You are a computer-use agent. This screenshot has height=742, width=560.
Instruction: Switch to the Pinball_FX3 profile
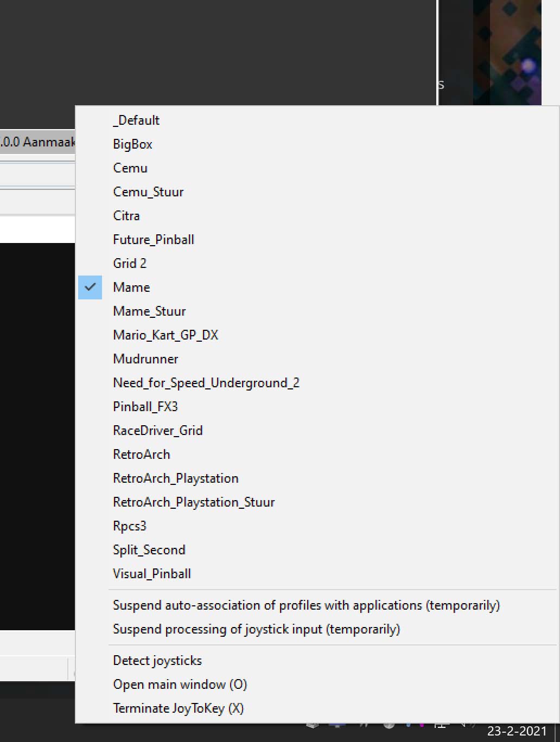317,407
